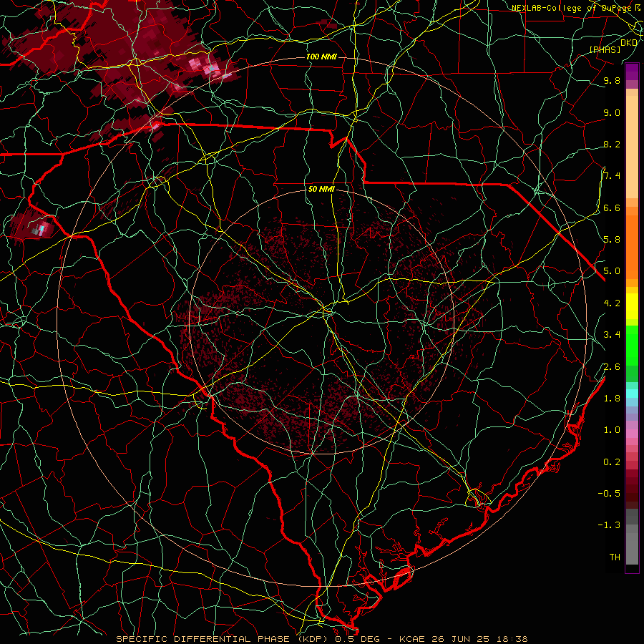
Task: Click the "KCAE" station ID in the caption
Action: coord(414,639)
